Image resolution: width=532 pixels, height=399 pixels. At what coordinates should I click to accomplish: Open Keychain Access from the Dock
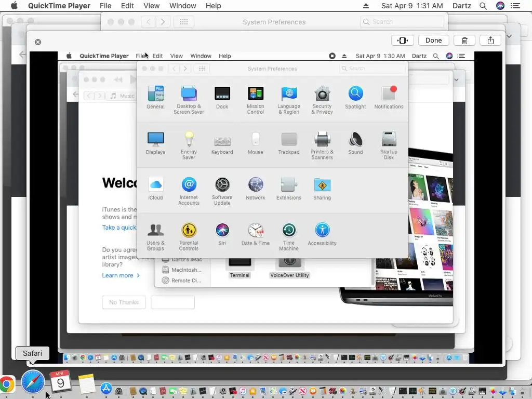(422, 391)
